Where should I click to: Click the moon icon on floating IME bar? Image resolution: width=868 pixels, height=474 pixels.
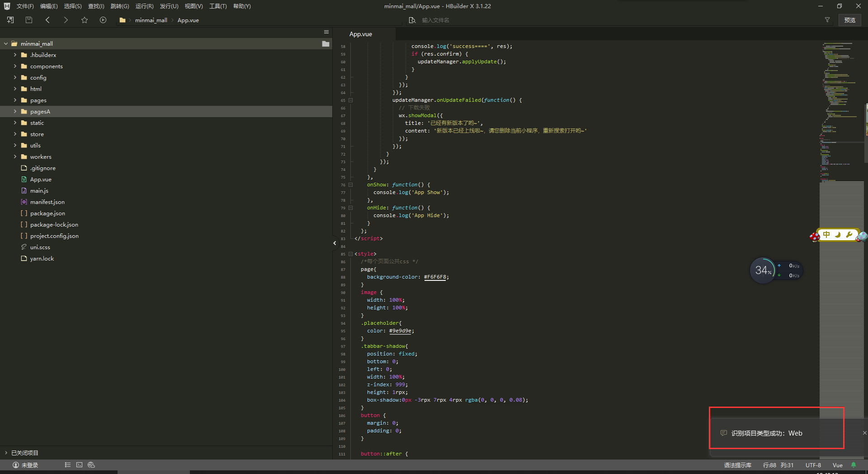click(x=838, y=235)
